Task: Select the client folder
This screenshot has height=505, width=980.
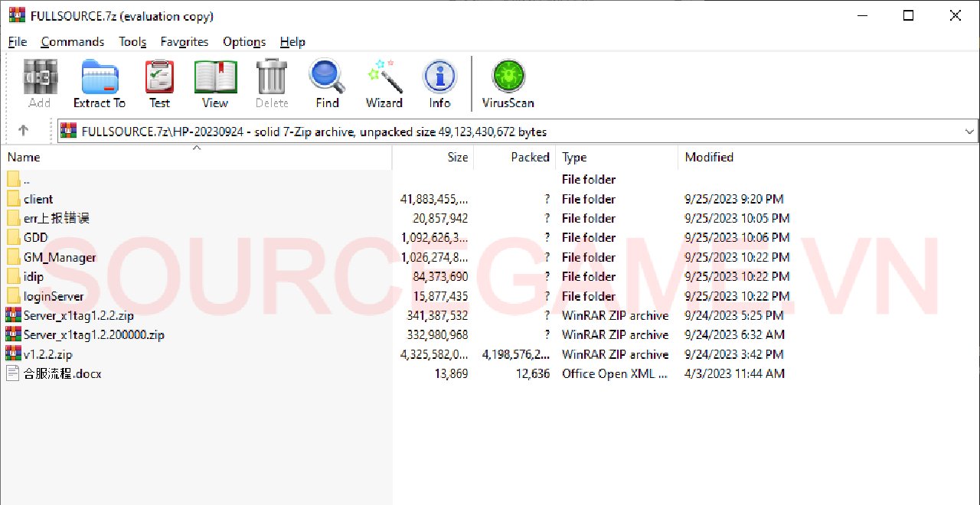Action: pyautogui.click(x=38, y=199)
